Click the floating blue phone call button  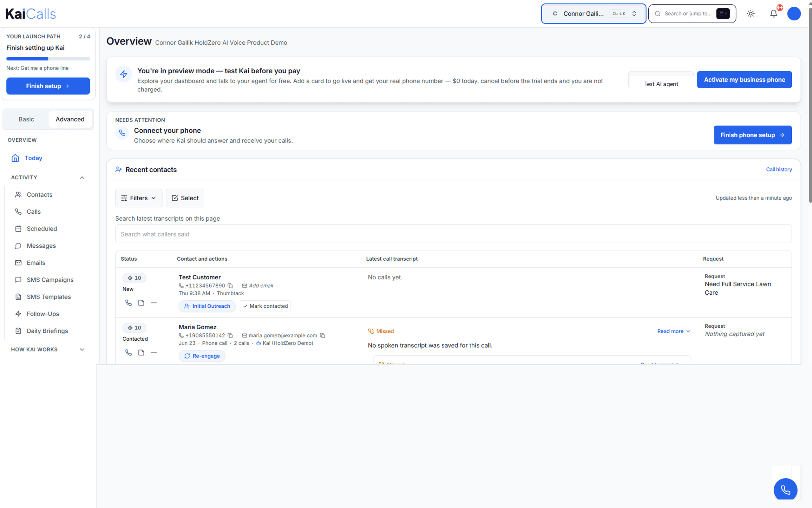785,490
